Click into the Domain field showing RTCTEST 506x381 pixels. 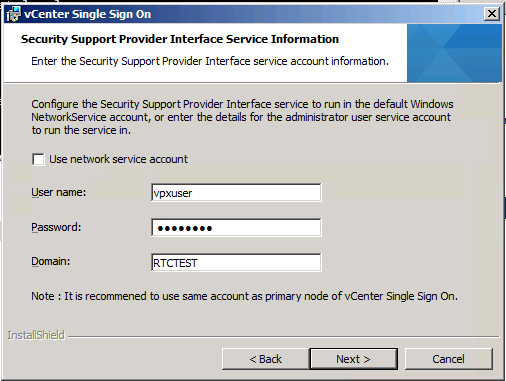point(236,263)
